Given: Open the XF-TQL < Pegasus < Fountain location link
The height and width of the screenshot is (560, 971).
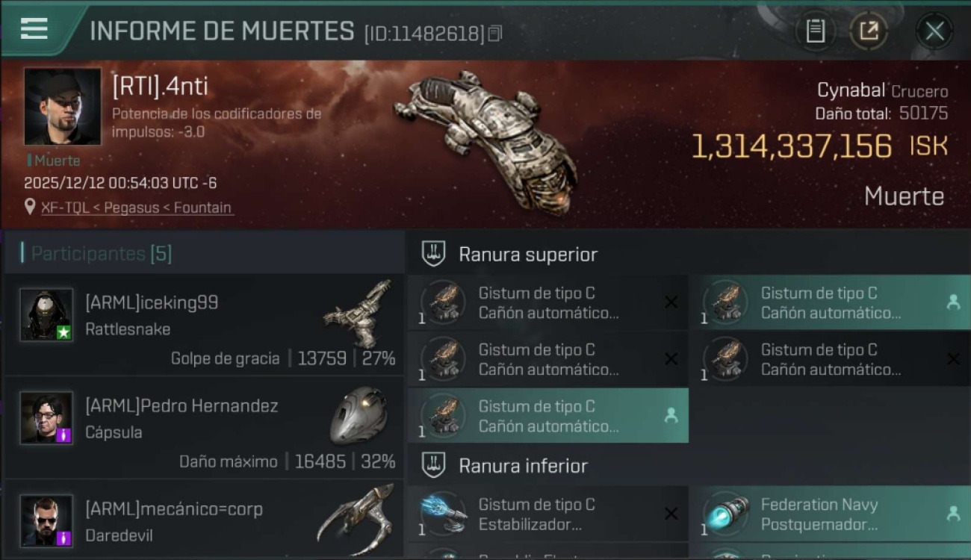Looking at the screenshot, I should click(136, 208).
